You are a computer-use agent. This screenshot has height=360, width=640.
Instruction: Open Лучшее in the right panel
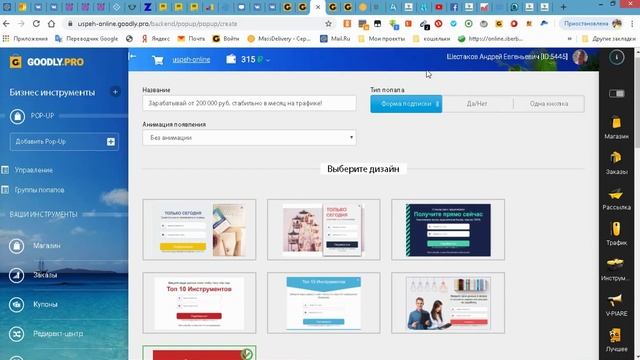pos(616,340)
